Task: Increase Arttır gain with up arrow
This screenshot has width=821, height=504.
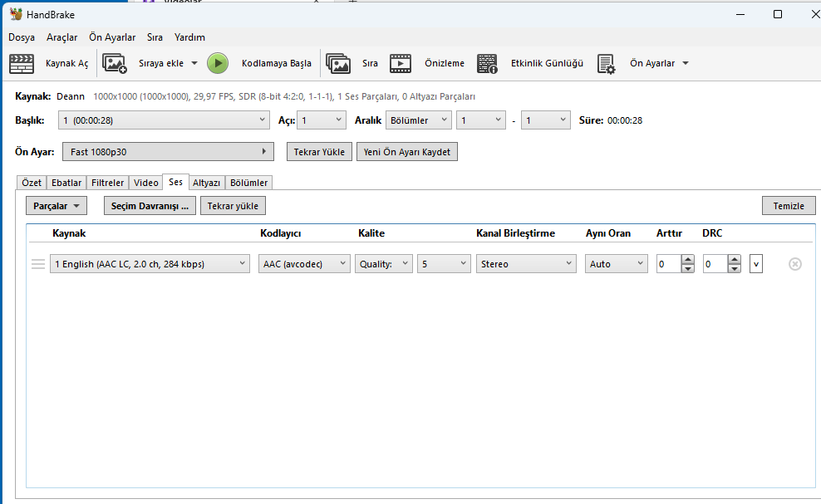Action: (x=688, y=260)
